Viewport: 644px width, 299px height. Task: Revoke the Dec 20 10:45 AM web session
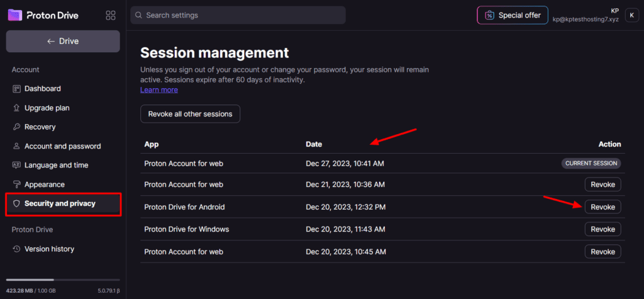[602, 252]
